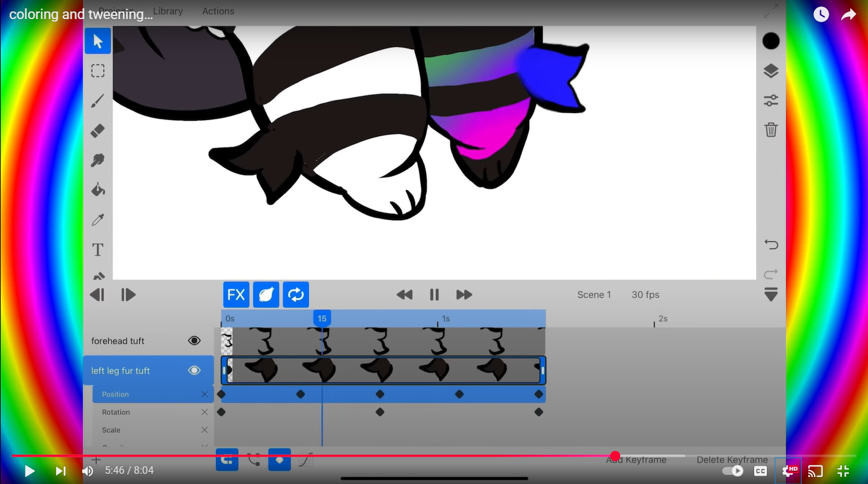Click the Redo arrow
The image size is (868, 484).
pos(771,274)
